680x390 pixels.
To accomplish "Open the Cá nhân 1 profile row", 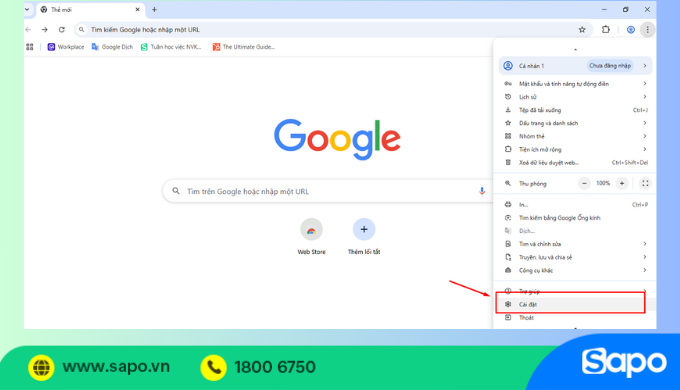I will (x=575, y=66).
